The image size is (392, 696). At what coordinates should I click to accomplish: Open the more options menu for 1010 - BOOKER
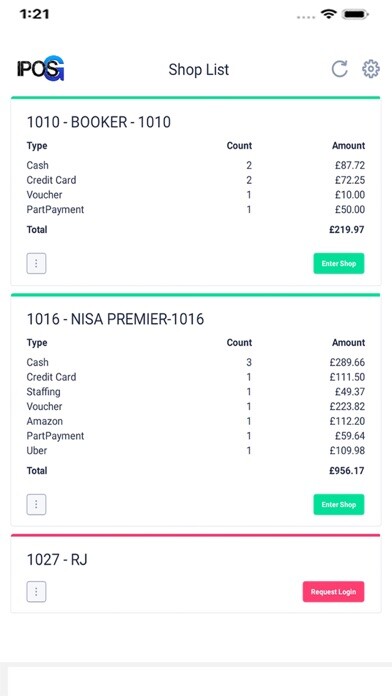tap(36, 264)
